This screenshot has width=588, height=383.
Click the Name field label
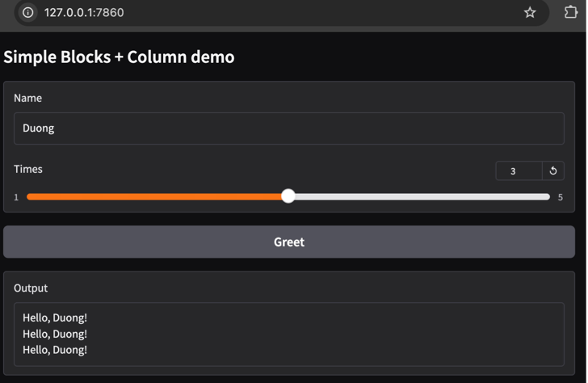(x=28, y=98)
